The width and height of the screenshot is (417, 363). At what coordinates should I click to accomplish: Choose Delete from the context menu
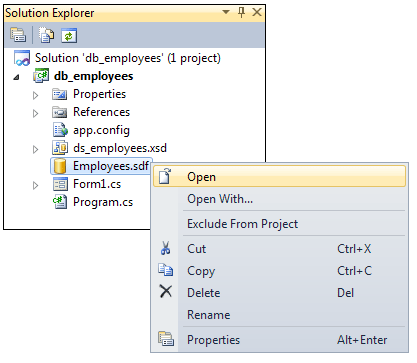279,293
